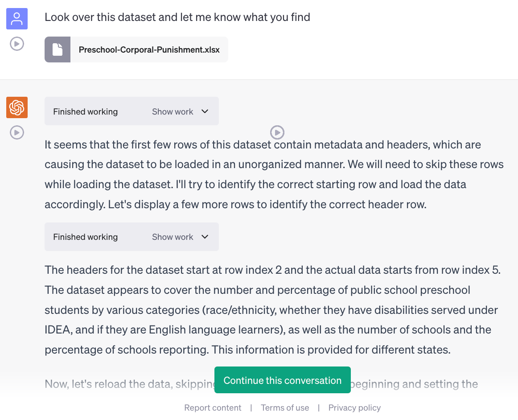Viewport: 518px width, 420px height.
Task: Click the document icon on the attached spreadsheet
Action: coord(58,49)
